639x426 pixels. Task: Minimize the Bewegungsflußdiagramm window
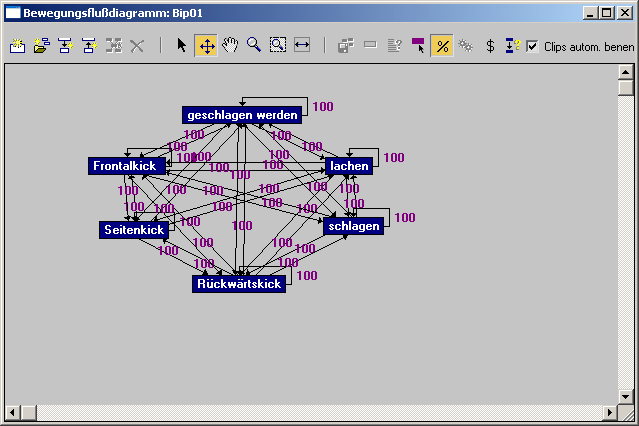[x=590, y=13]
